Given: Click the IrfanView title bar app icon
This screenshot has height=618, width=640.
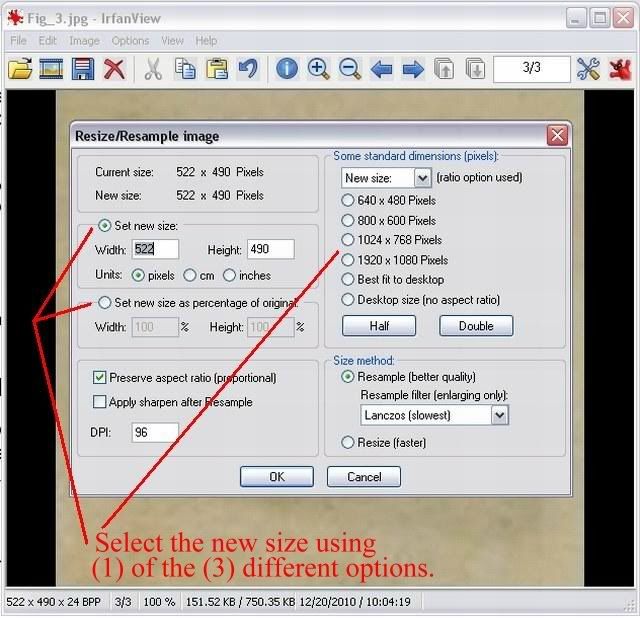Looking at the screenshot, I should click(15, 18).
